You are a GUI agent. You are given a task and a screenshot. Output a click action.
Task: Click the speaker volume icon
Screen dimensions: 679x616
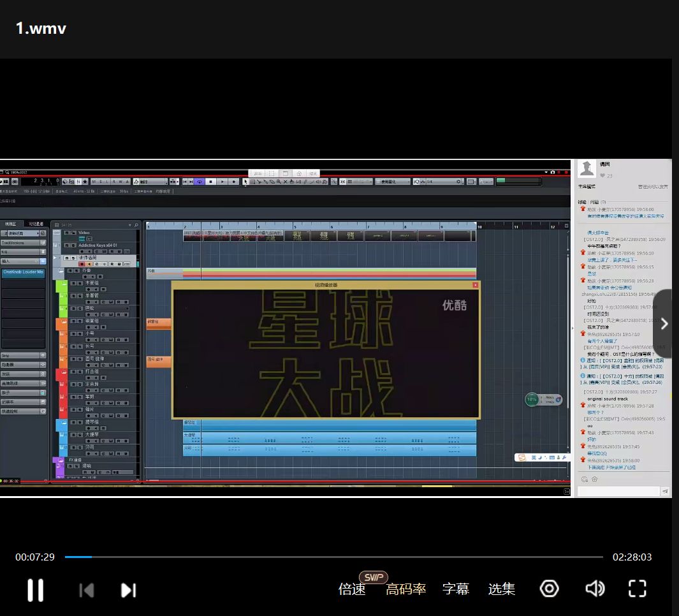click(x=595, y=589)
